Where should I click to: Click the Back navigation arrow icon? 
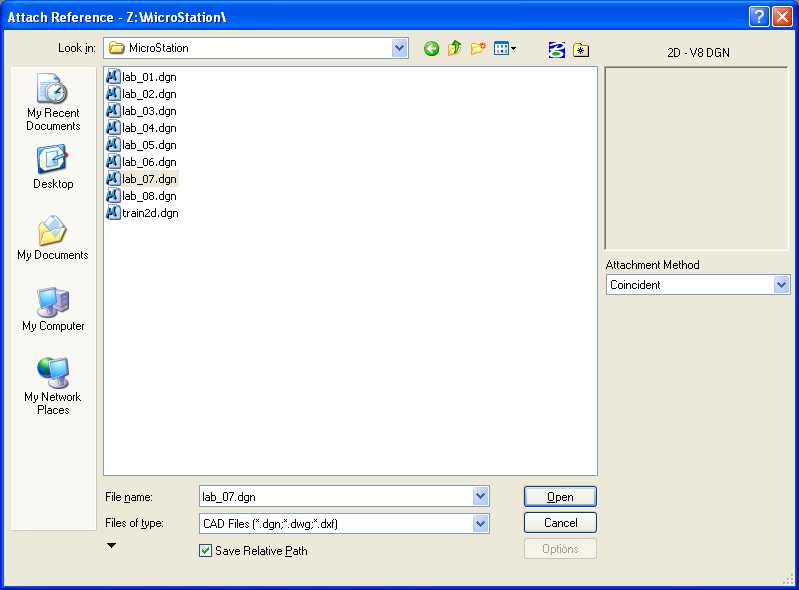coord(432,48)
